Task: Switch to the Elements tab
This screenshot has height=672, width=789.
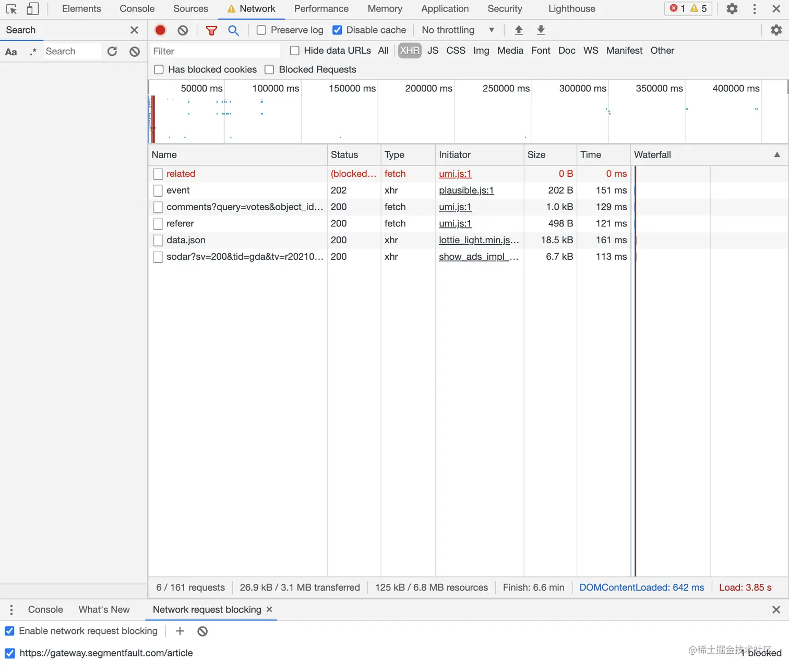Action: coord(81,9)
